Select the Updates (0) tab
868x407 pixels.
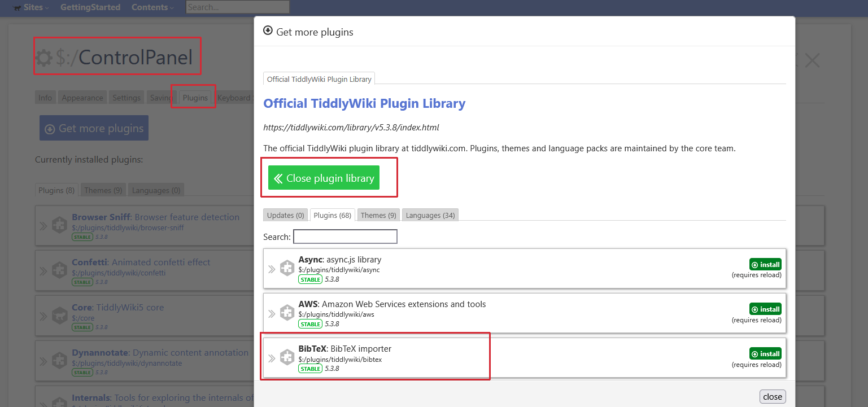(x=285, y=215)
